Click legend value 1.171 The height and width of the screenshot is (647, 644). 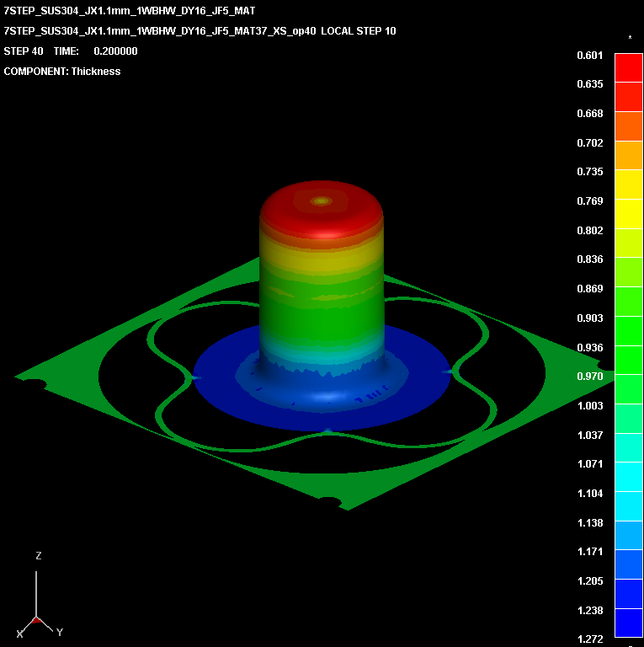[589, 552]
